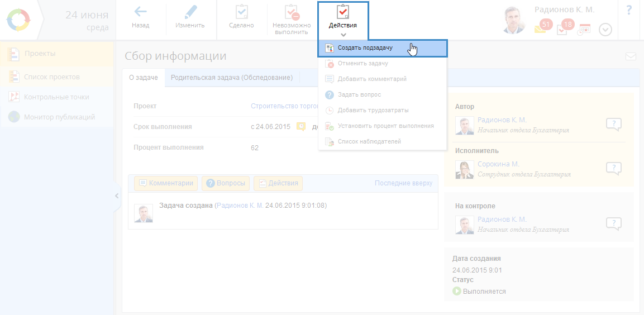644x315 pixels.
Task: Click the Комментарии button
Action: click(166, 183)
